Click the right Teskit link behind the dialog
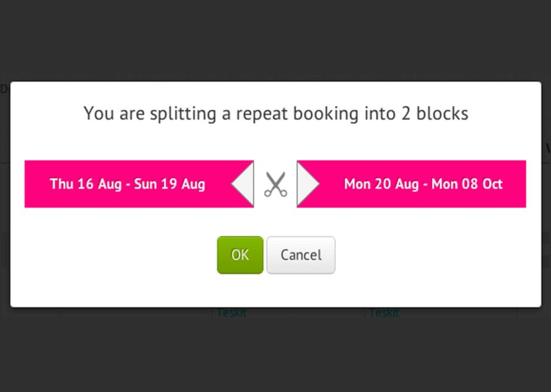This screenshot has height=392, width=551. [x=384, y=313]
